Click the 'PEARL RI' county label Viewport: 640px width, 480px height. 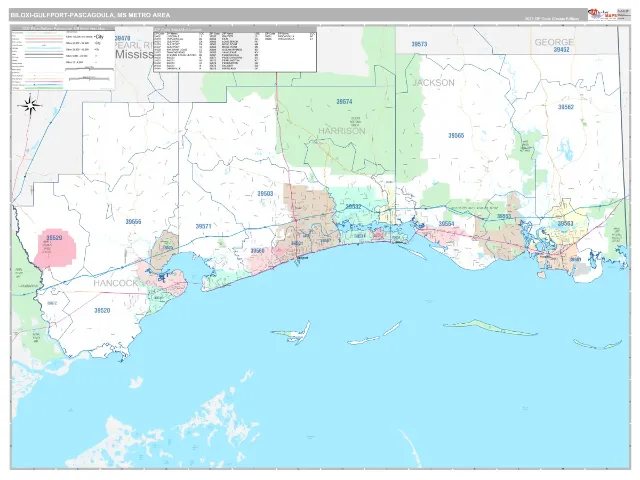click(x=134, y=44)
